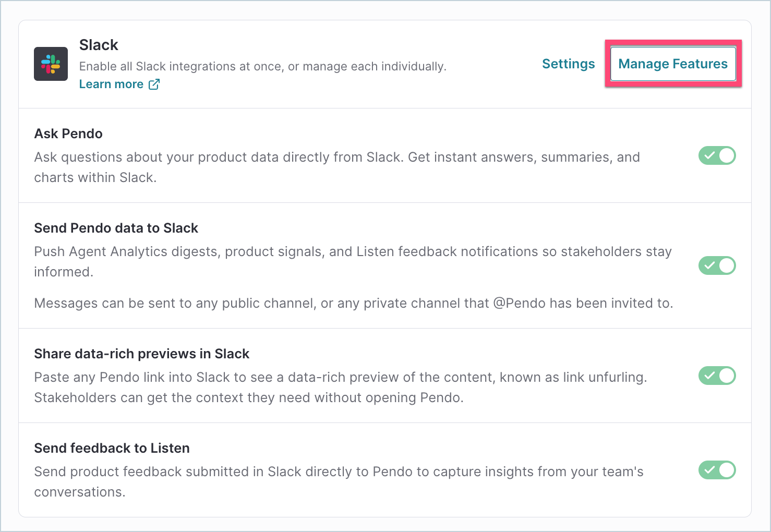Click the Send Pendo data to Slack title
This screenshot has height=532, width=771.
click(116, 228)
